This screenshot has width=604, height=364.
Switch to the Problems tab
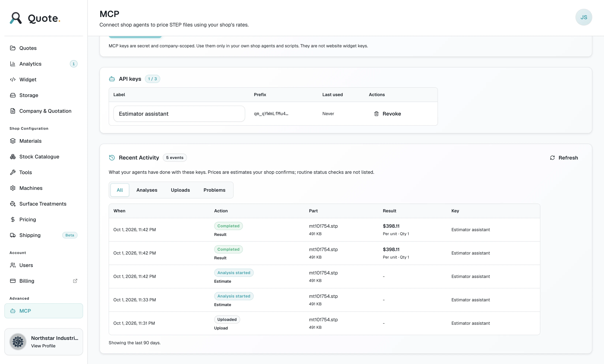(214, 190)
